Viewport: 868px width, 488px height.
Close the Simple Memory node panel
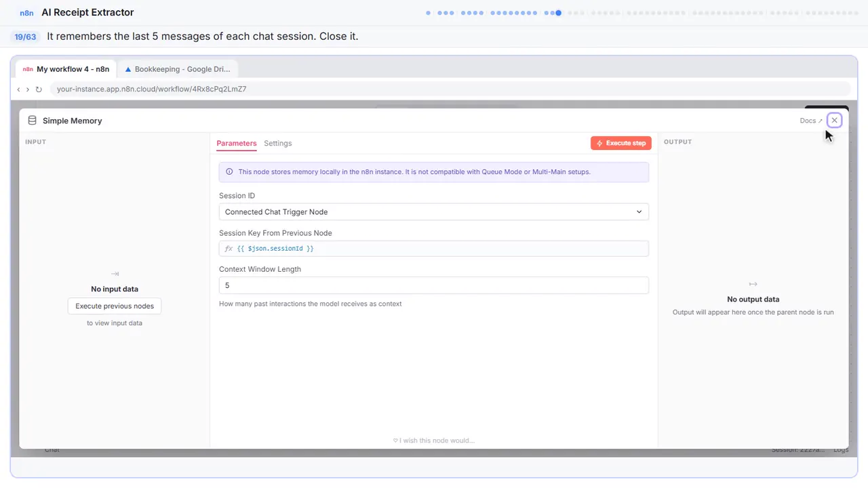coord(834,120)
